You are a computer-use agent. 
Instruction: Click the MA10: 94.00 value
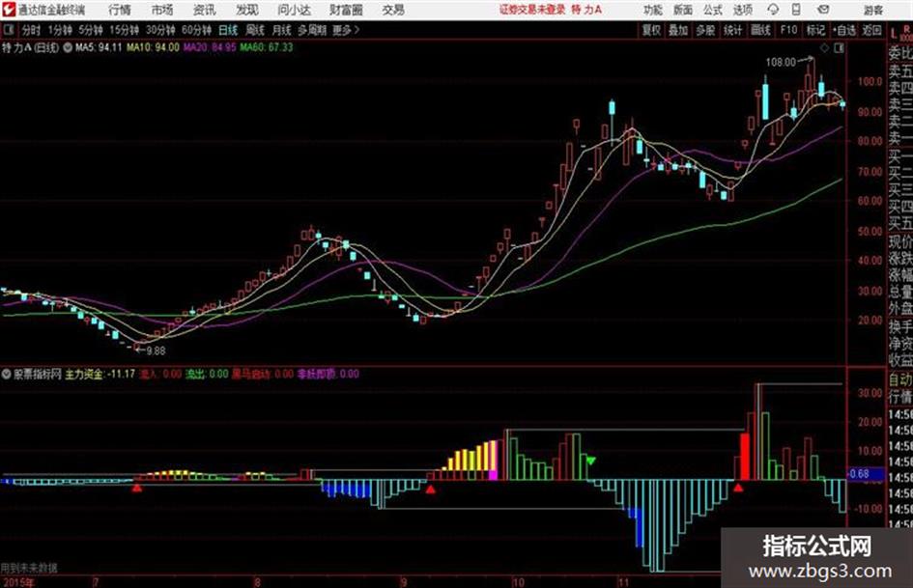pyautogui.click(x=153, y=47)
